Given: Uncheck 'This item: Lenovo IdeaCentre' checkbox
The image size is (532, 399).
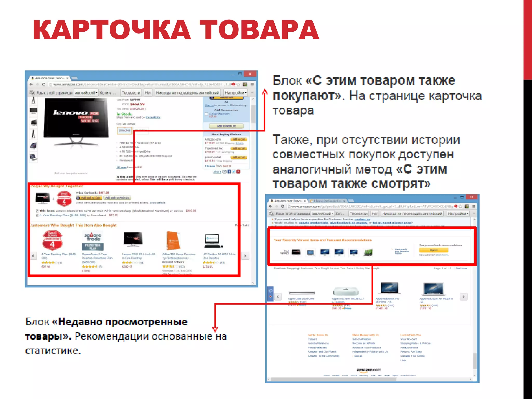Looking at the screenshot, I should pyautogui.click(x=37, y=211).
